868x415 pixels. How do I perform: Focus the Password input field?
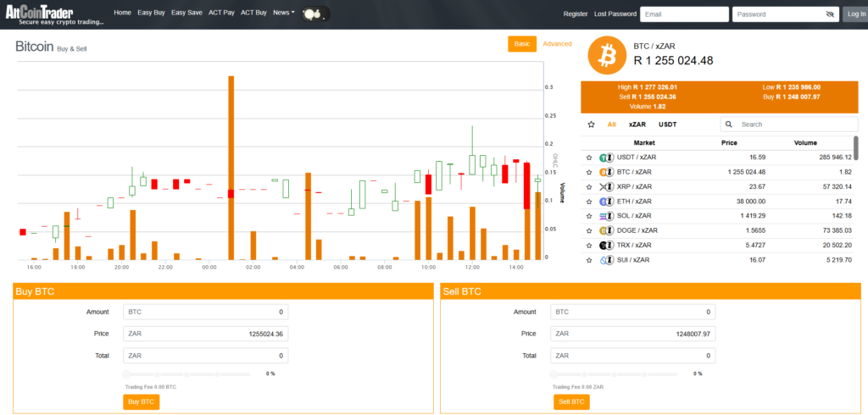point(785,14)
